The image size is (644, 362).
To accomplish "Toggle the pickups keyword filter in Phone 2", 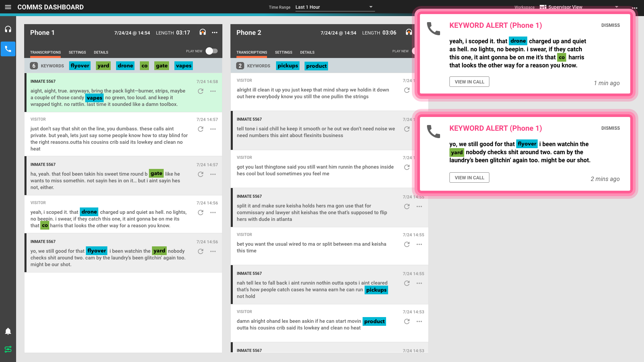I will pyautogui.click(x=288, y=66).
